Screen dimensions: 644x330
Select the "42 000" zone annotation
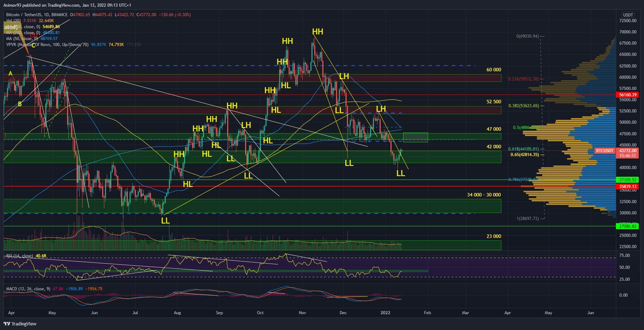tap(494, 147)
